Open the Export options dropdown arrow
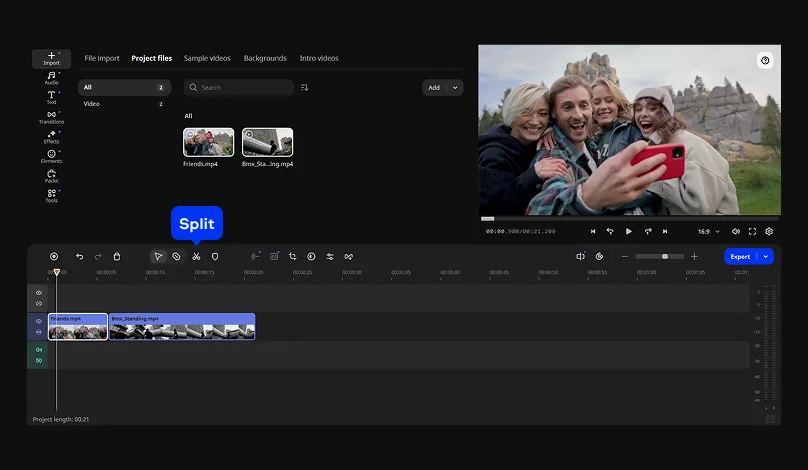808x470 pixels. 766,257
